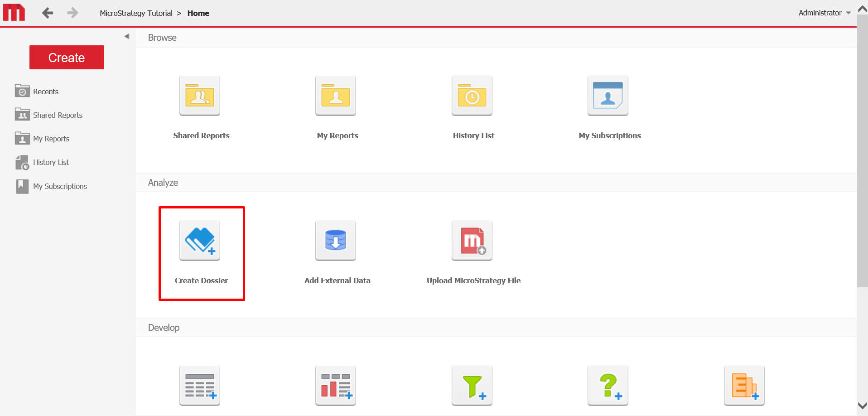Click the red Create button

[x=67, y=58]
